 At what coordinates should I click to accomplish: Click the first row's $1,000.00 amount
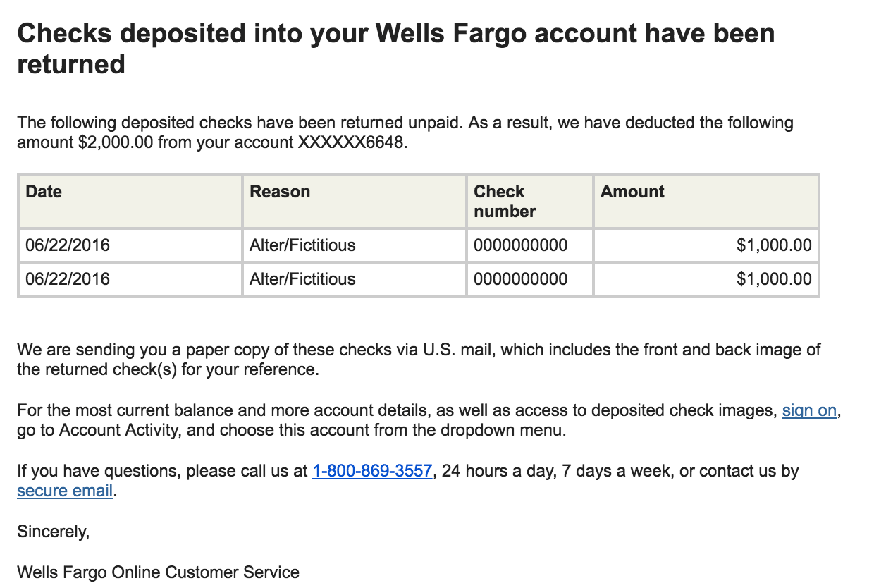pyautogui.click(x=774, y=245)
